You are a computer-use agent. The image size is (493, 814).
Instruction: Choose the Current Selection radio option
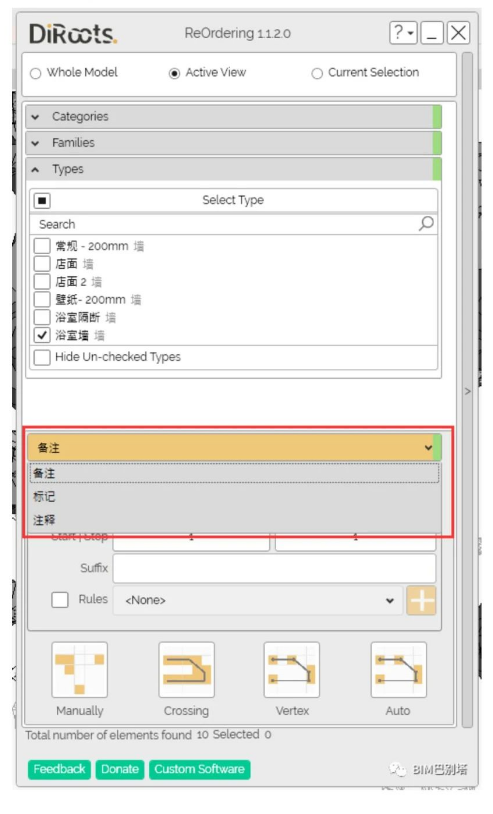317,73
